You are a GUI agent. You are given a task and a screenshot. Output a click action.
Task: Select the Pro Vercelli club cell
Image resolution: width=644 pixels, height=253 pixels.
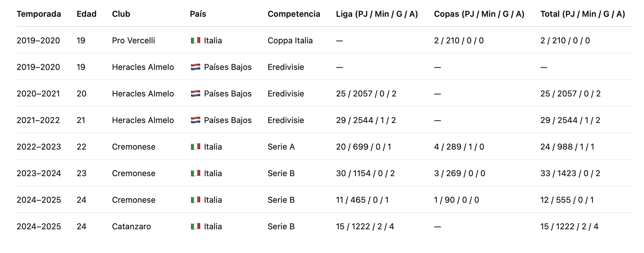click(133, 40)
